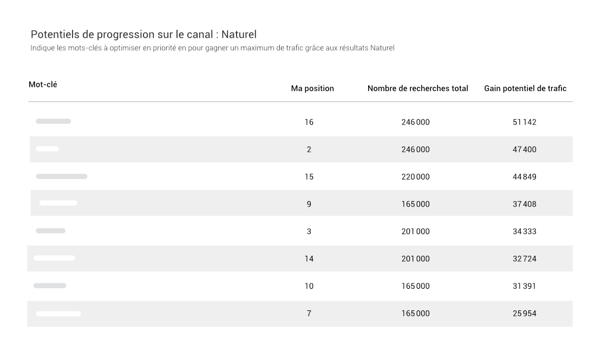Click the 51 142 traffic gain value

point(525,122)
